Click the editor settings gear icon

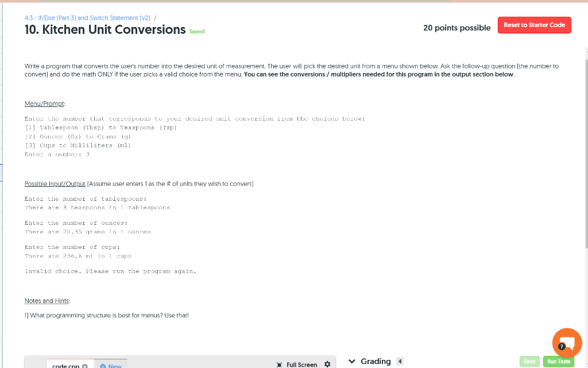pyautogui.click(x=327, y=364)
